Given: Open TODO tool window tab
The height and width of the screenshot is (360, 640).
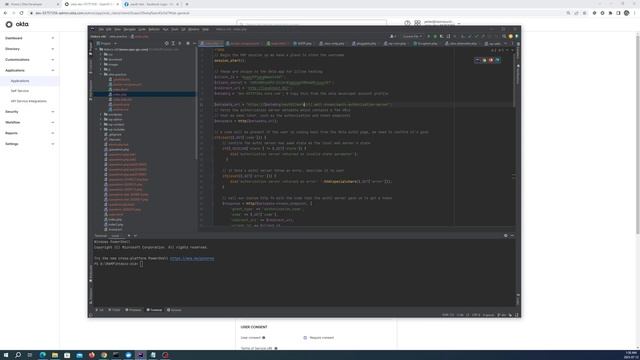Looking at the screenshot, I should (x=114, y=310).
